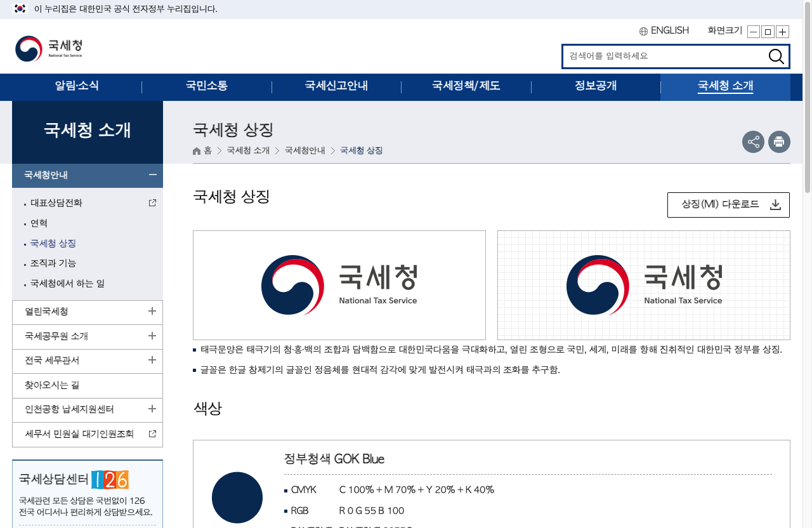Screen dimensions: 812x528
Task: Click external link icon next to 세무서 민원실 대기인원조회
Action: [152, 434]
